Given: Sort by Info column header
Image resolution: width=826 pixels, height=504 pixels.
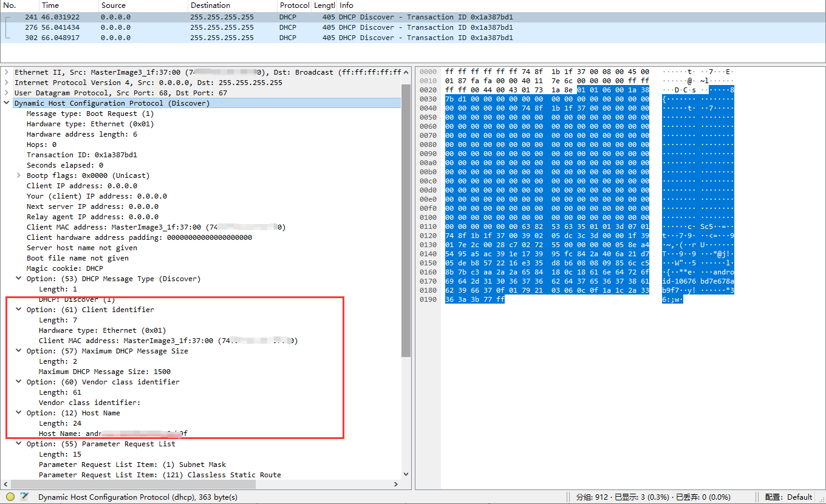Looking at the screenshot, I should [x=581, y=5].
